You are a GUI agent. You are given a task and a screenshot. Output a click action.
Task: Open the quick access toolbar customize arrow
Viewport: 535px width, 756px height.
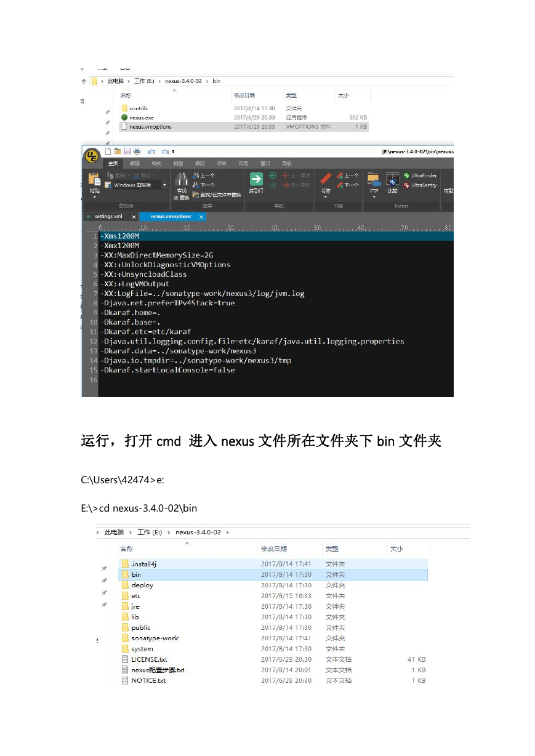point(174,151)
